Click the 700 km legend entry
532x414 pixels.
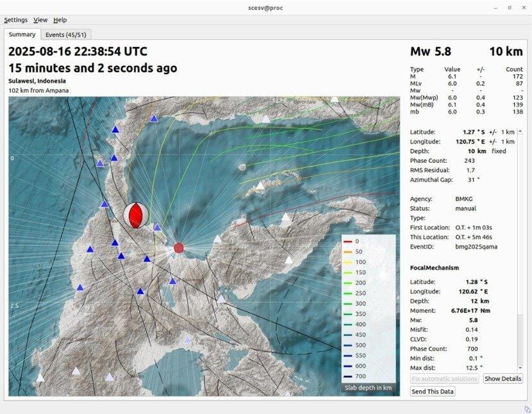(x=354, y=376)
